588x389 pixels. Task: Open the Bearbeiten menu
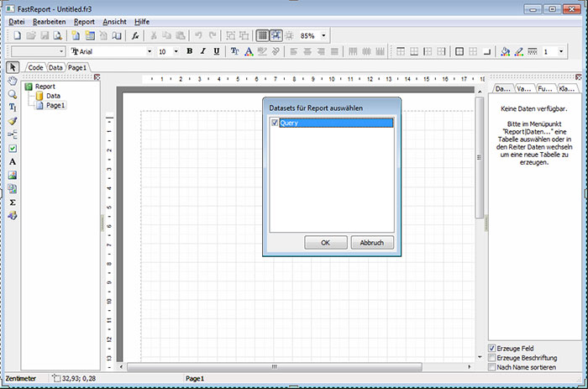click(49, 20)
